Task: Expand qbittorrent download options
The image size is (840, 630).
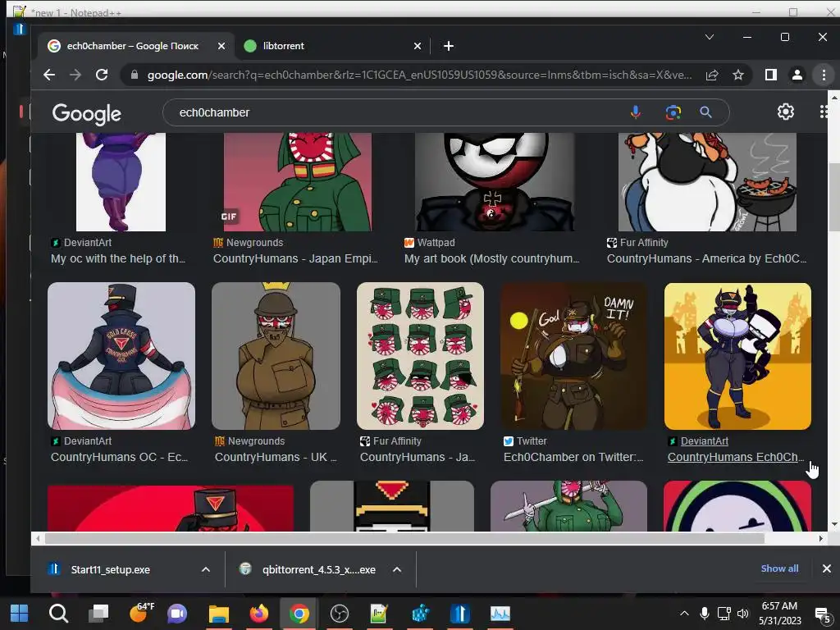Action: [397, 569]
